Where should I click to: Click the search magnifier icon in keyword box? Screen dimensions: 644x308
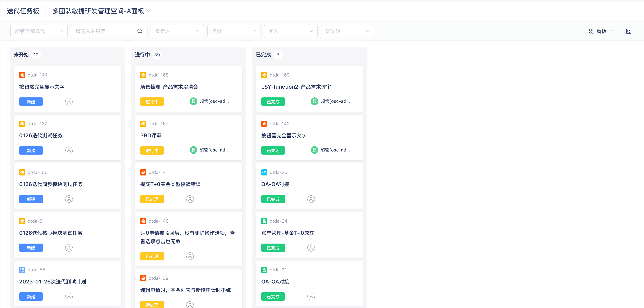click(x=140, y=31)
